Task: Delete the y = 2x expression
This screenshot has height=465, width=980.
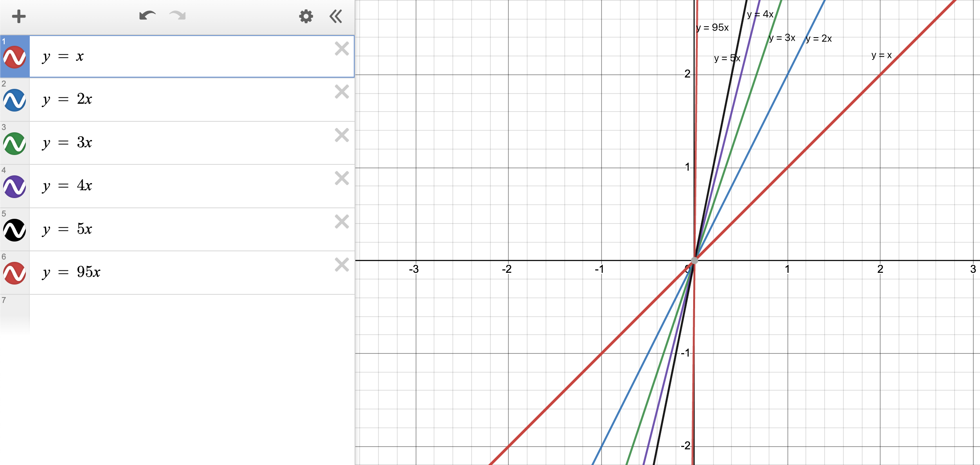Action: pyautogui.click(x=342, y=92)
